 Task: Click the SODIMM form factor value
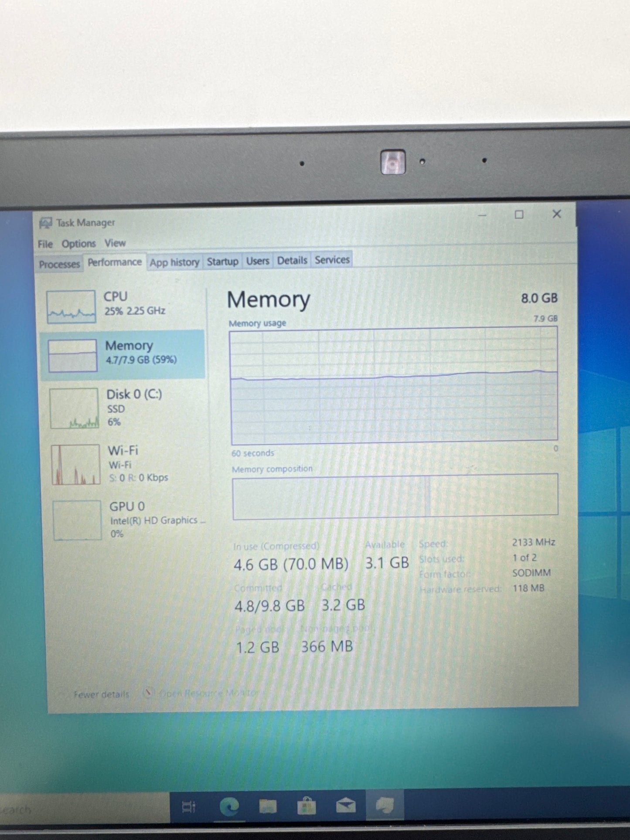531,573
